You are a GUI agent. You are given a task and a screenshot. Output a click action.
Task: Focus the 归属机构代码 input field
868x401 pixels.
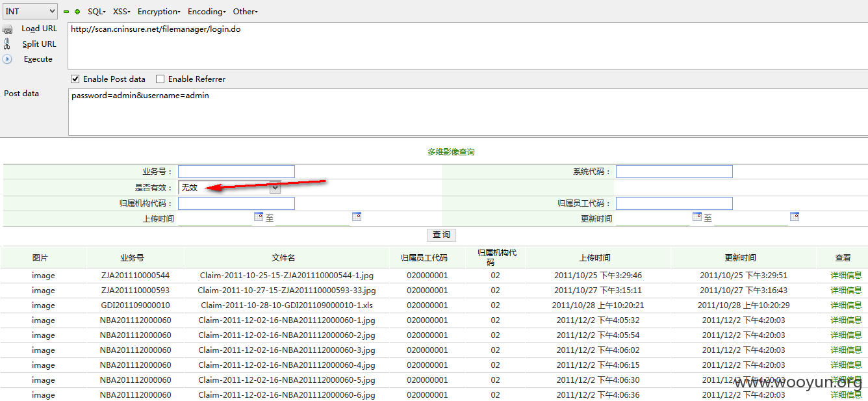[x=236, y=203]
